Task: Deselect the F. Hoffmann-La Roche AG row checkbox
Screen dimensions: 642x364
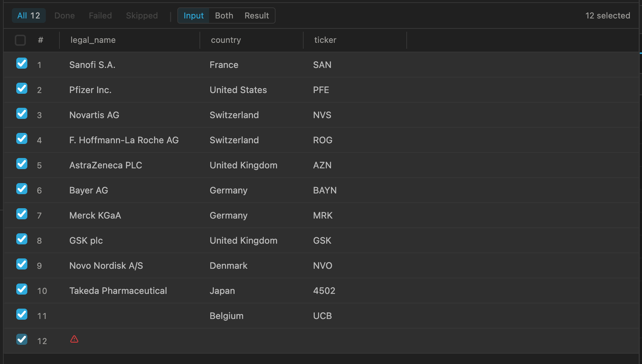Action: point(22,139)
